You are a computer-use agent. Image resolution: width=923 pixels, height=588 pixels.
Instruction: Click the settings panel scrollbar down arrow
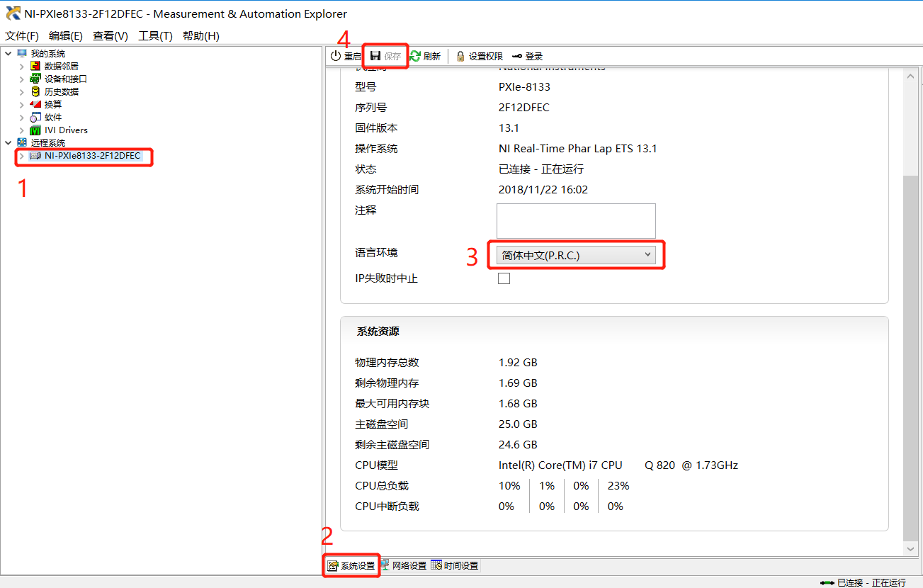[x=910, y=549]
